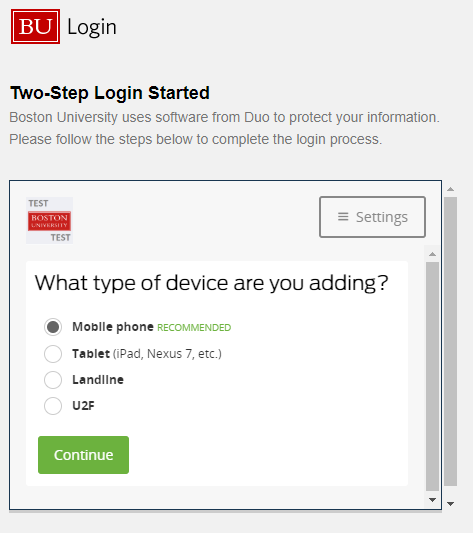Image resolution: width=473 pixels, height=533 pixels.
Task: Click the BU logo icon
Action: (35, 27)
